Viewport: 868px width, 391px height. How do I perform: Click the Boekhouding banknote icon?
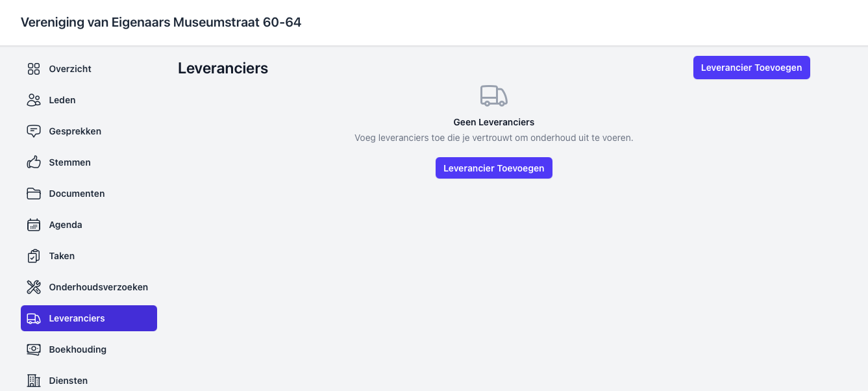[34, 349]
